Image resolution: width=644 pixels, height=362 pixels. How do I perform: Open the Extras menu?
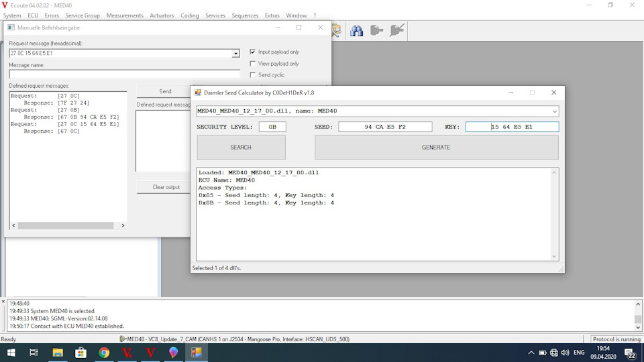tap(272, 15)
